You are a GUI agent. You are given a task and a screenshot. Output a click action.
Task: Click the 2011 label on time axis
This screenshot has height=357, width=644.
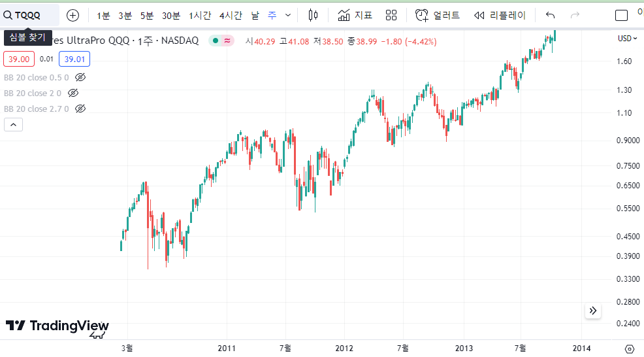(227, 348)
